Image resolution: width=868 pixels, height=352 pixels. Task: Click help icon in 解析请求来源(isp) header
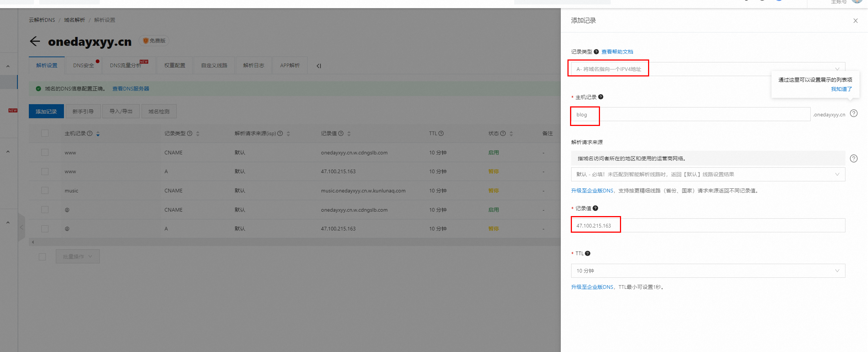(280, 133)
